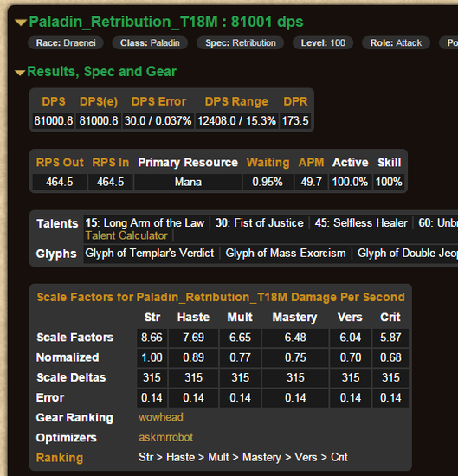Click the Waiting column header

[x=268, y=163]
